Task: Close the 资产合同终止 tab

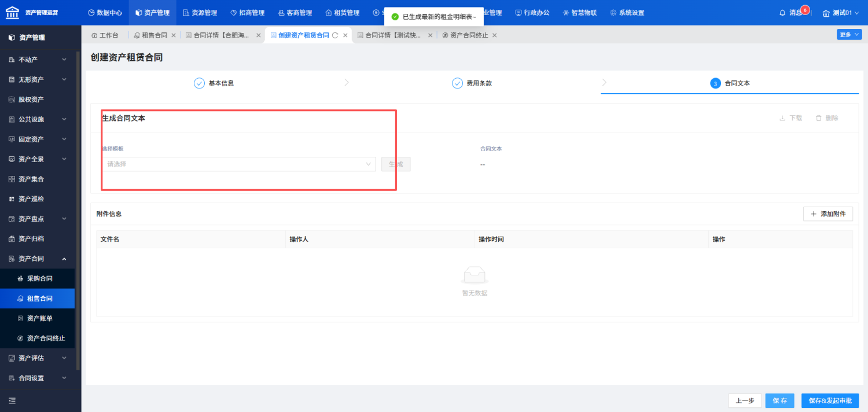Action: click(x=495, y=35)
